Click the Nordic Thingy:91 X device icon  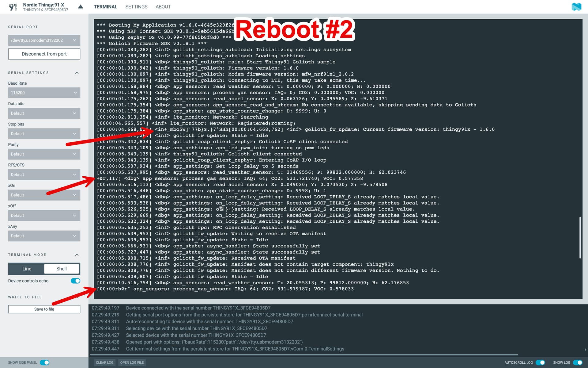[x=13, y=7]
